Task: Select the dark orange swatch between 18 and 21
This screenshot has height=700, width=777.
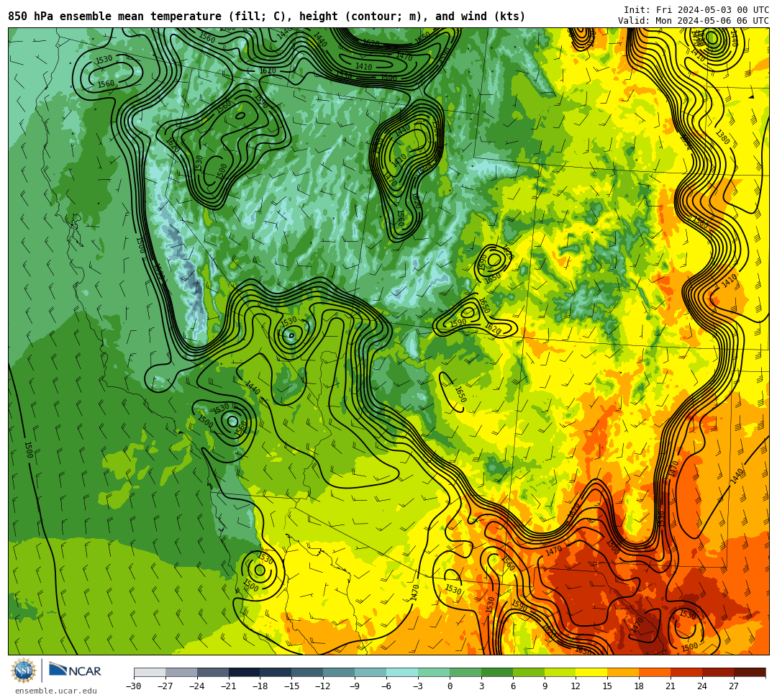Action: point(655,672)
